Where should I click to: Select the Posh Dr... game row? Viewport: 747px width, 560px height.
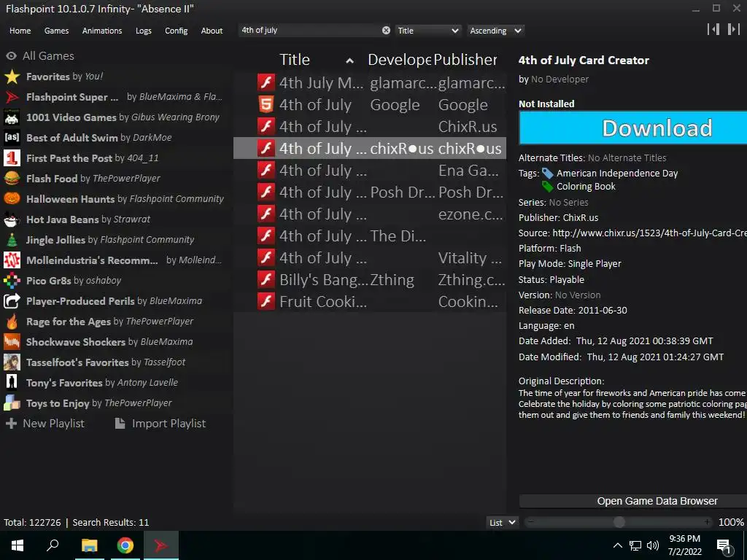tap(370, 192)
